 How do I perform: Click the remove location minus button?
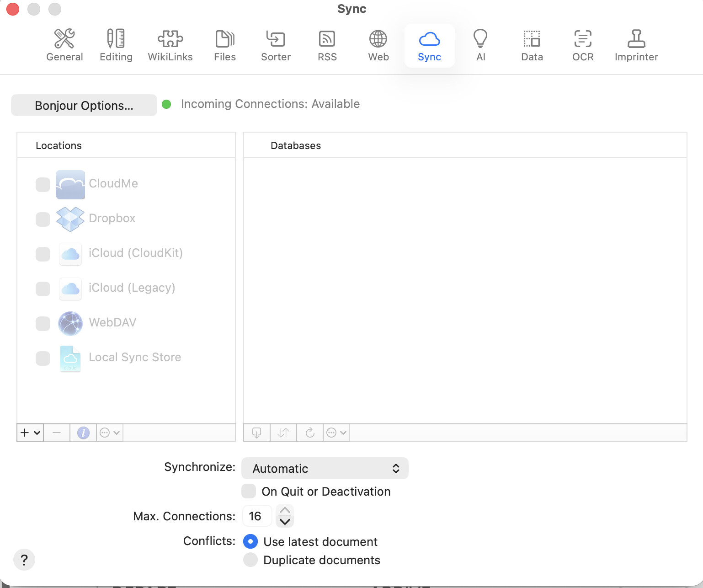(57, 433)
